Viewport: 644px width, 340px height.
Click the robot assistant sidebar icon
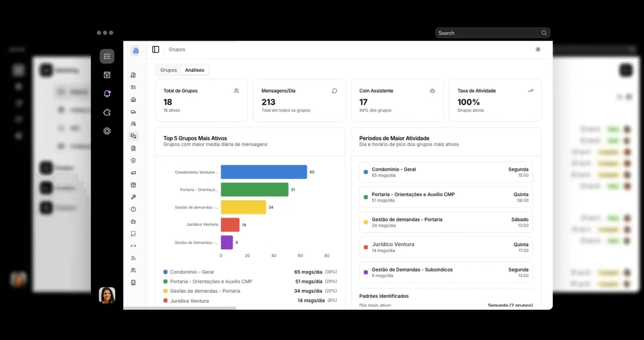coord(133,222)
